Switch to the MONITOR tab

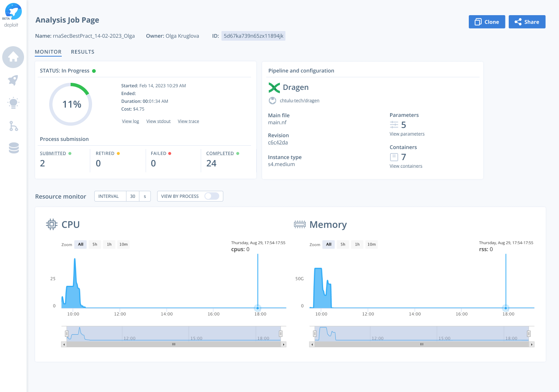pyautogui.click(x=48, y=52)
